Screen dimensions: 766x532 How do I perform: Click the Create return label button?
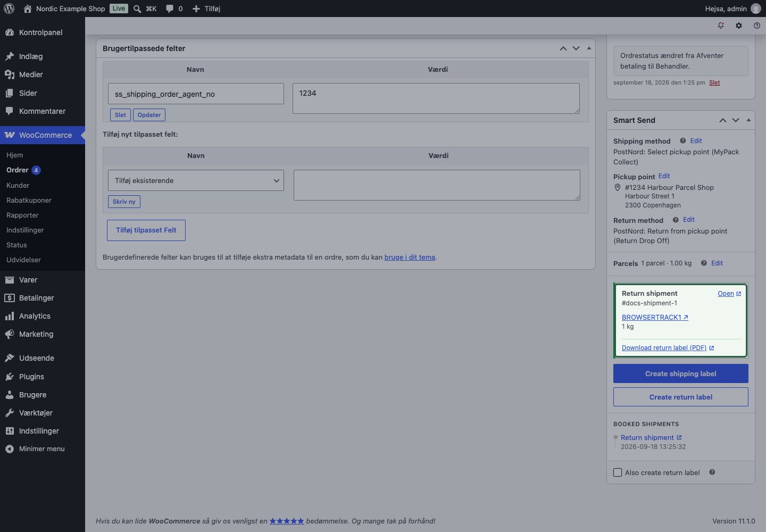click(681, 397)
